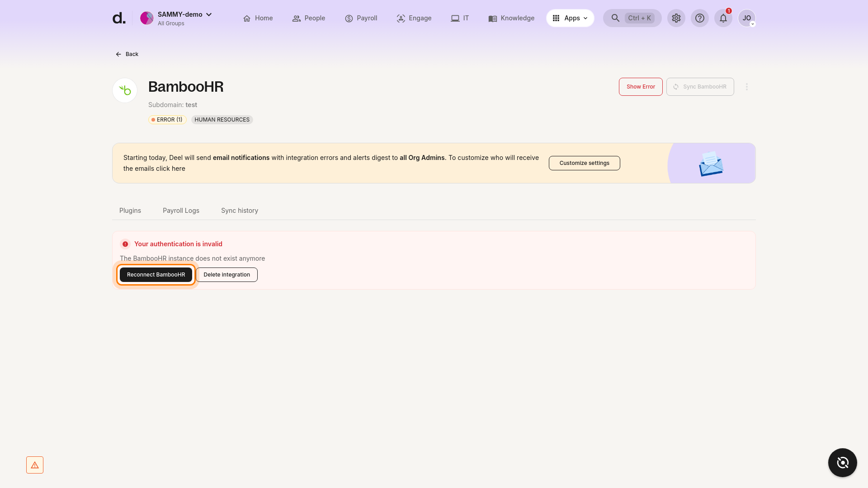This screenshot has height=488, width=868.
Task: Open the SAMMY-demo organization switcher
Action: 185,18
